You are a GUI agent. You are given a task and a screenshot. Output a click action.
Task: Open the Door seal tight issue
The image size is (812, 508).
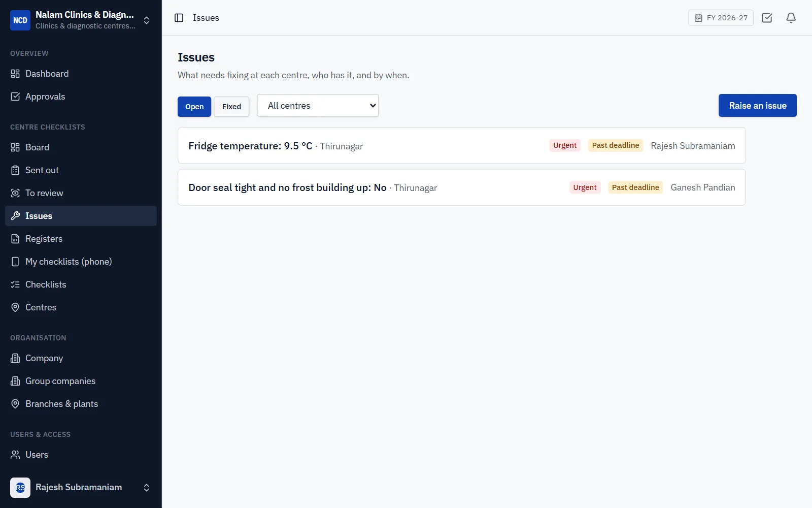coord(462,187)
